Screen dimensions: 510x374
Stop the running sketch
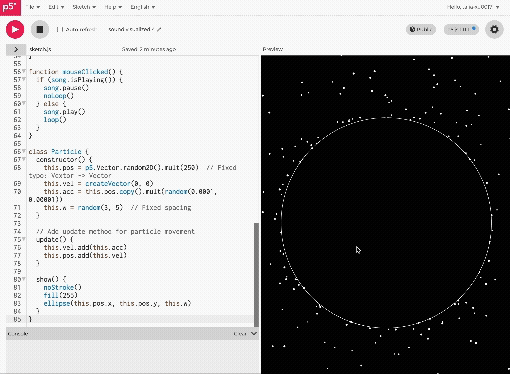click(x=40, y=29)
